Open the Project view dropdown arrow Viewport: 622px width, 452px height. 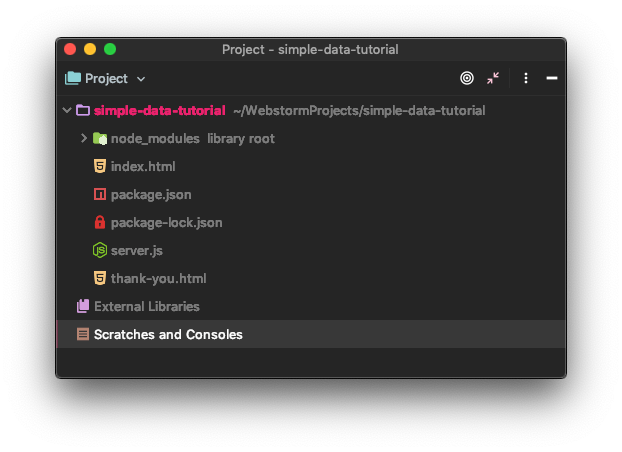click(x=141, y=79)
